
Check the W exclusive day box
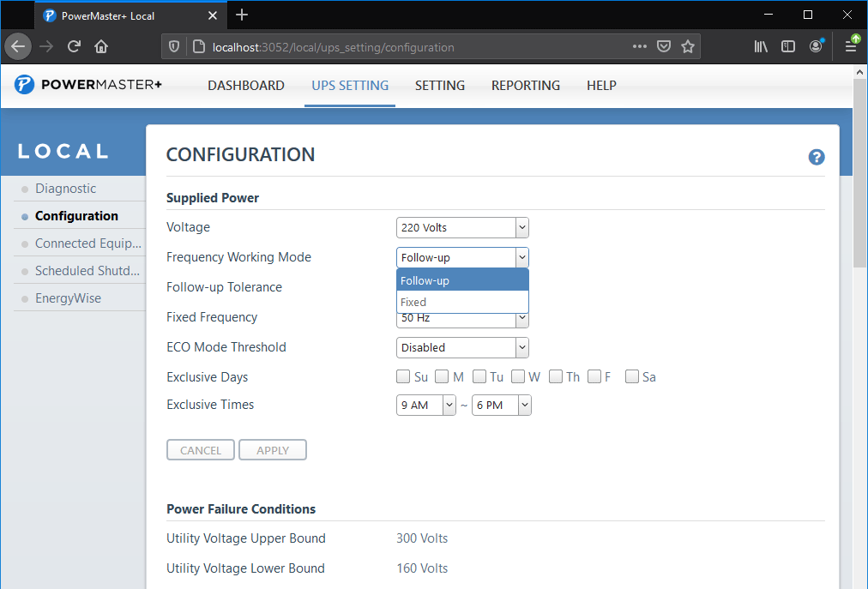point(519,376)
